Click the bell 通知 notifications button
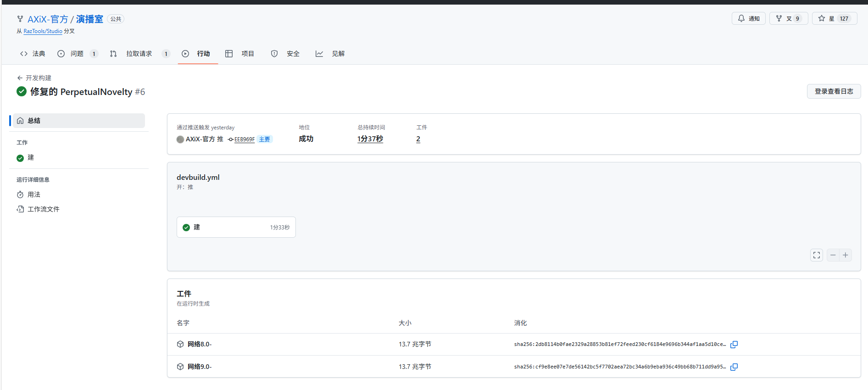This screenshot has height=390, width=868. 748,19
